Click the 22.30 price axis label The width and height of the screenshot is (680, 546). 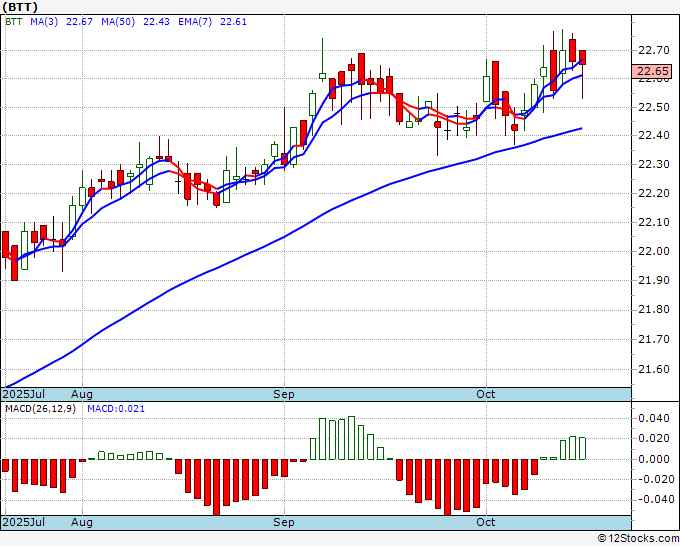(x=654, y=164)
